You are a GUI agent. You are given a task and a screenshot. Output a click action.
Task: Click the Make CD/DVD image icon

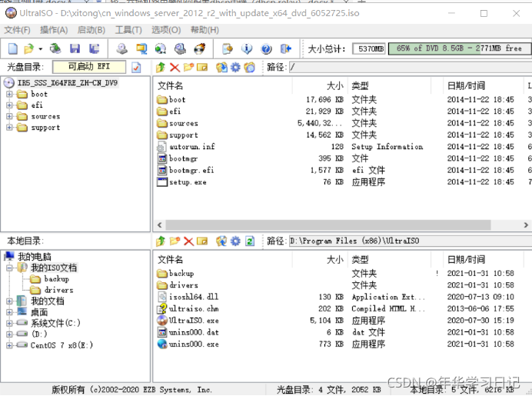point(121,49)
